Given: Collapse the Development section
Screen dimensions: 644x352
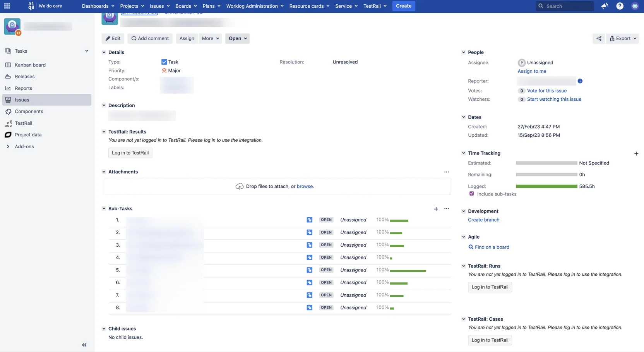Looking at the screenshot, I should pos(463,211).
